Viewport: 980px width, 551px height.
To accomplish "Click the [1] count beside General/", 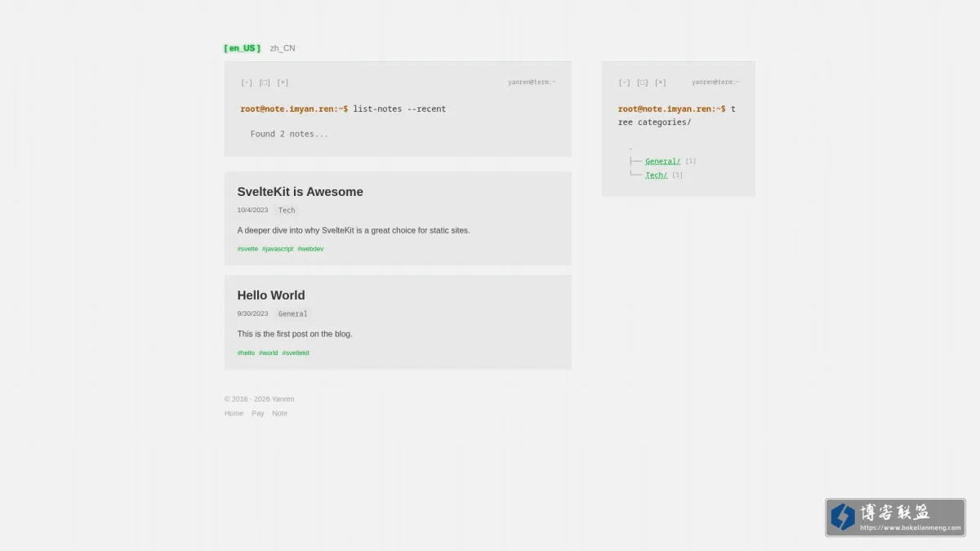I will [691, 162].
